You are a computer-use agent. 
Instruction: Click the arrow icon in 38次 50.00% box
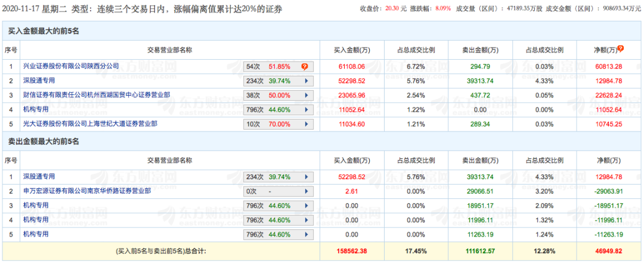pyautogui.click(x=306, y=95)
